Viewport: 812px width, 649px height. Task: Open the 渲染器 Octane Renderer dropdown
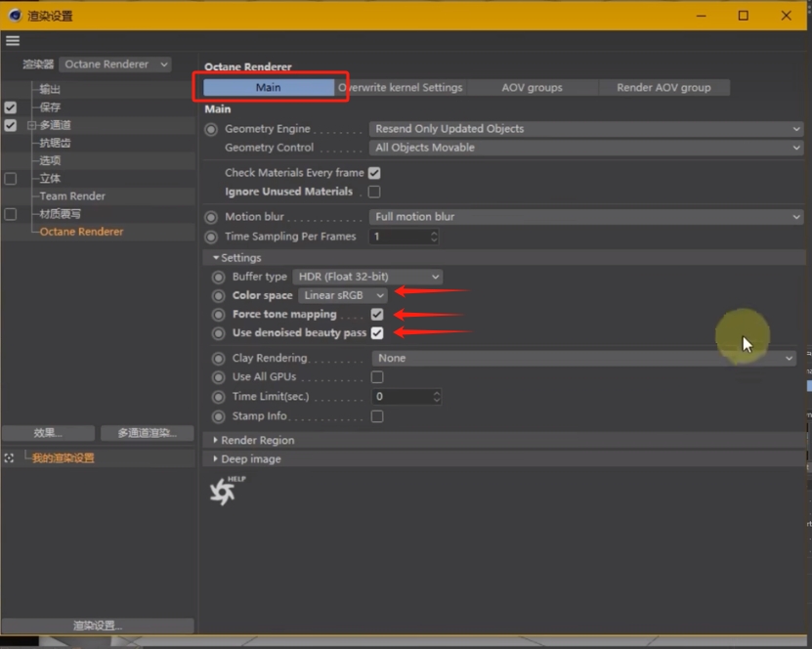point(115,65)
